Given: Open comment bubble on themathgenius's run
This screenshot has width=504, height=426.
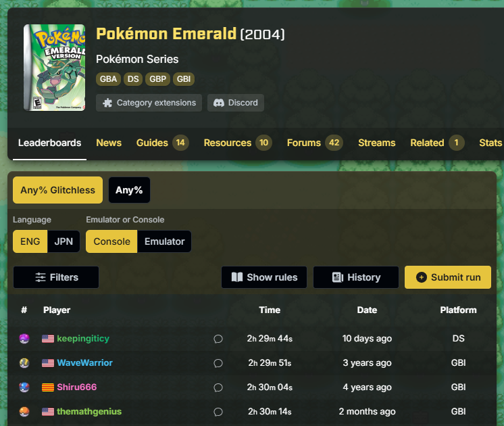Looking at the screenshot, I should point(218,412).
